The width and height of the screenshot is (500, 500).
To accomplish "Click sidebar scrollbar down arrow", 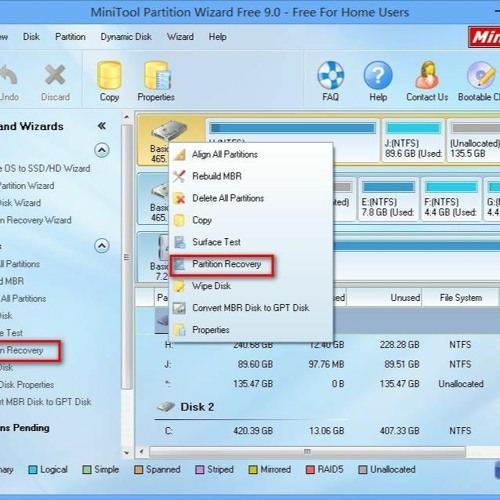I will (x=127, y=453).
